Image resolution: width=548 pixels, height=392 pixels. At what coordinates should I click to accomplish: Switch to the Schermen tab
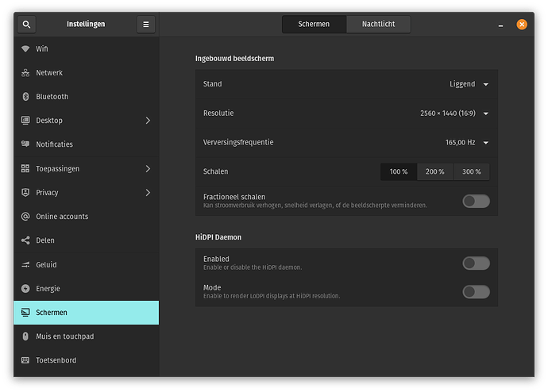point(314,24)
